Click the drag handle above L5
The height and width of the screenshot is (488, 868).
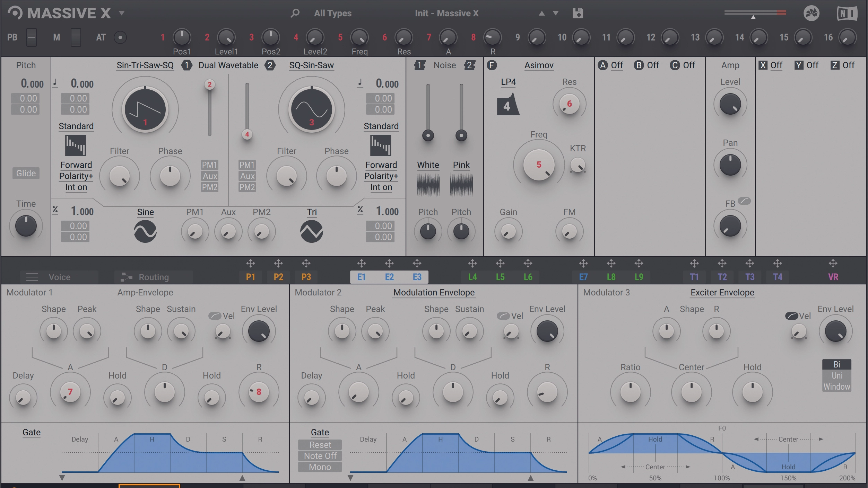500,264
